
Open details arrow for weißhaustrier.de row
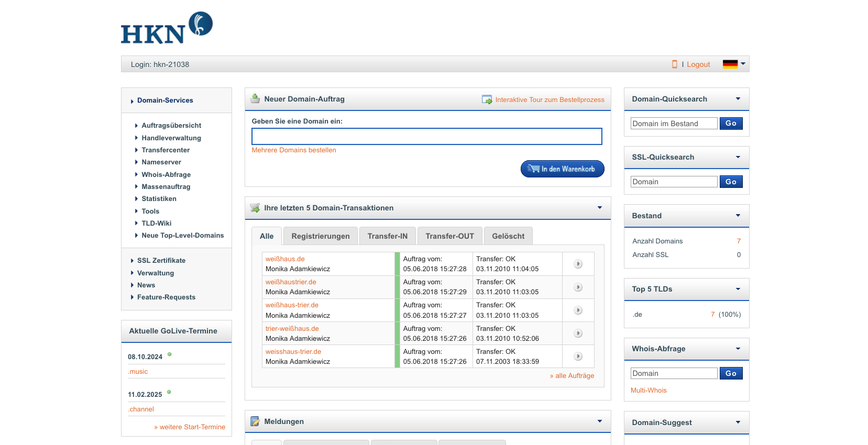tap(578, 287)
